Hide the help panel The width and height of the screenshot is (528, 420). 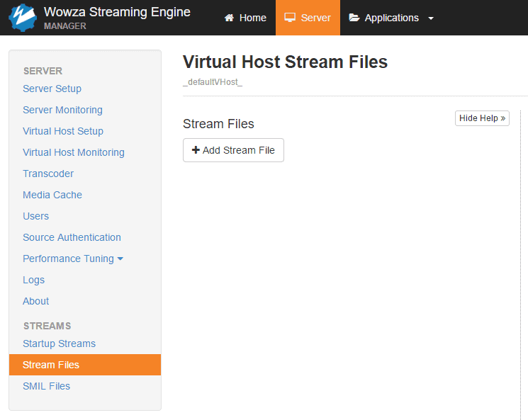482,118
